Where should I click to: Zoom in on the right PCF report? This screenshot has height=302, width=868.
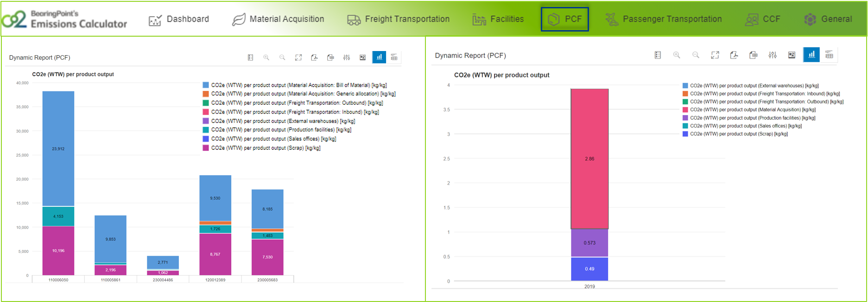pyautogui.click(x=677, y=55)
